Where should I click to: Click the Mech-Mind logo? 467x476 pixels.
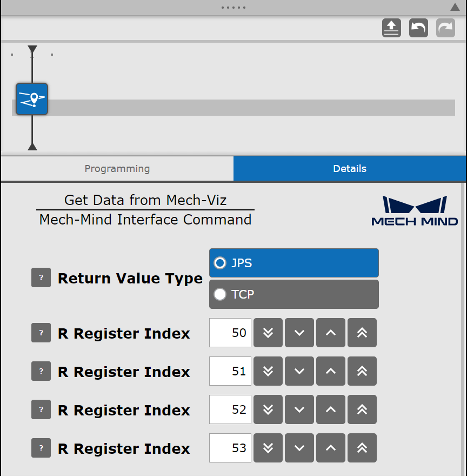pos(415,210)
